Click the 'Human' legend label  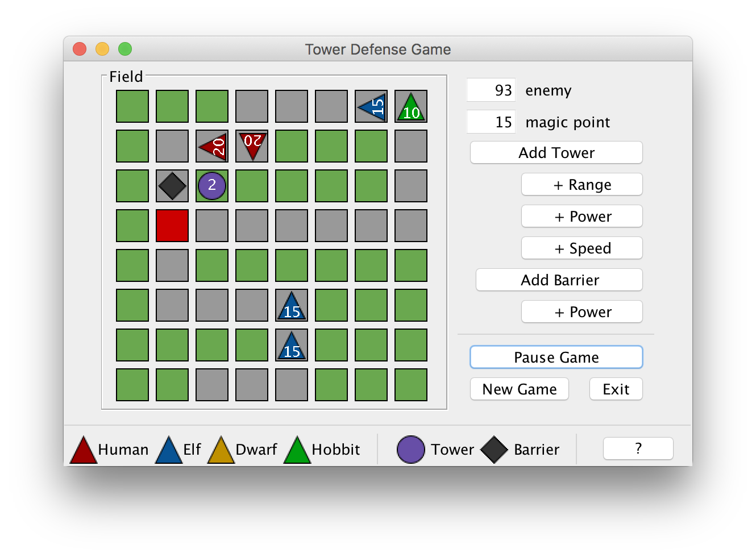[123, 450]
